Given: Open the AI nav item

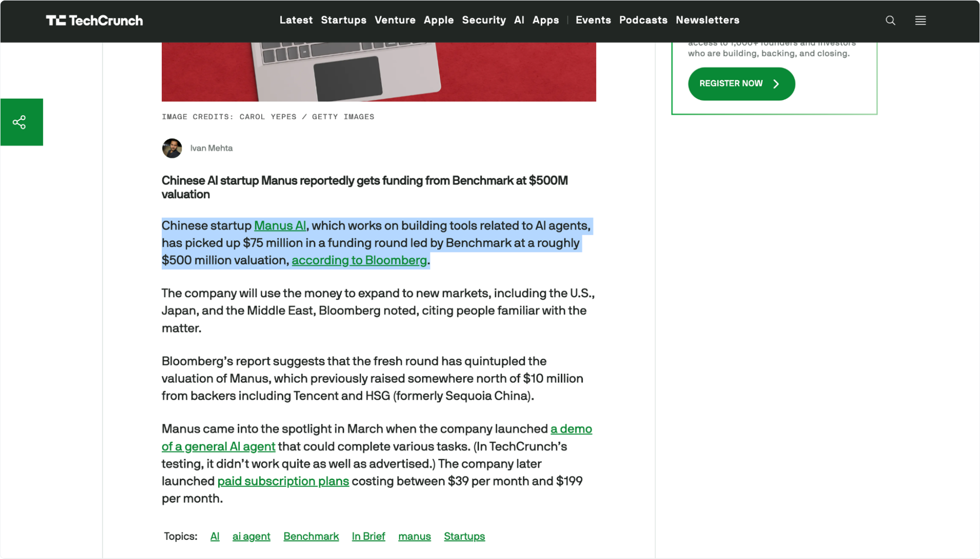Looking at the screenshot, I should click(x=519, y=20).
